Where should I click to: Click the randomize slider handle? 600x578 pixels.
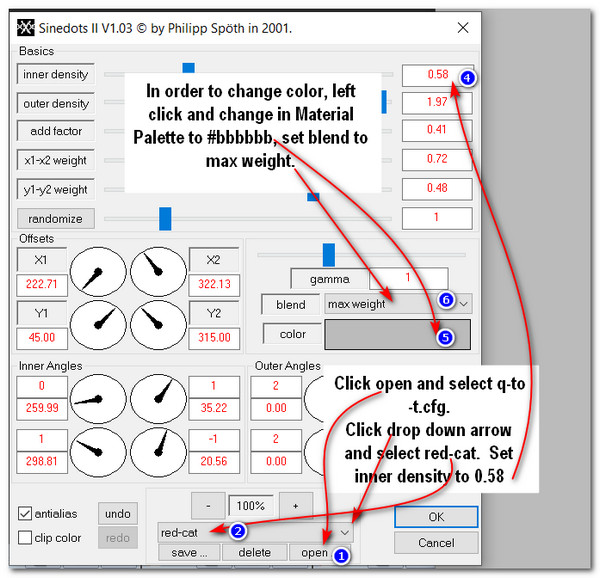coord(165,218)
